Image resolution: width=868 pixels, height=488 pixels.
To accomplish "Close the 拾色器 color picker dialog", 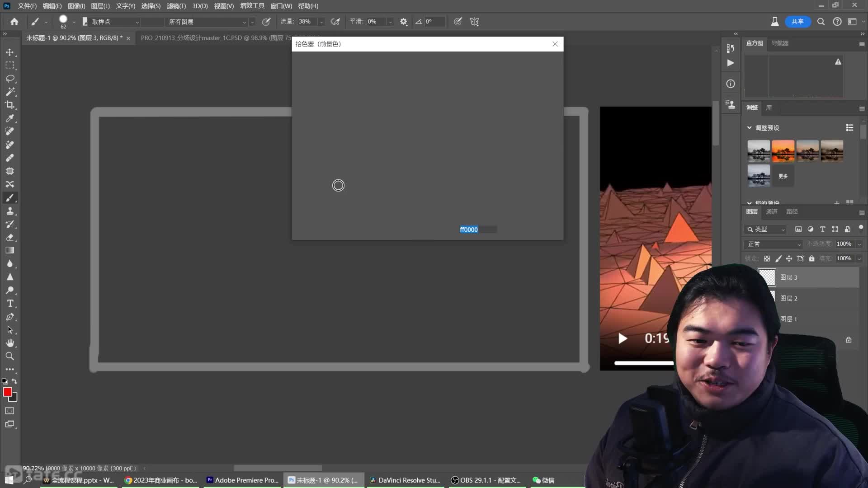I will [x=555, y=44].
